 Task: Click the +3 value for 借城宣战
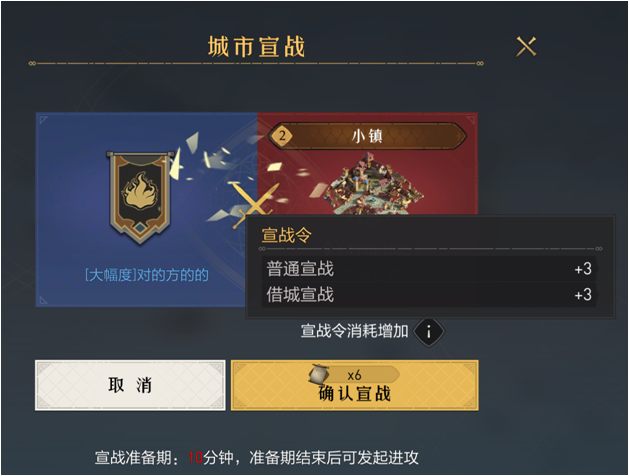(583, 295)
